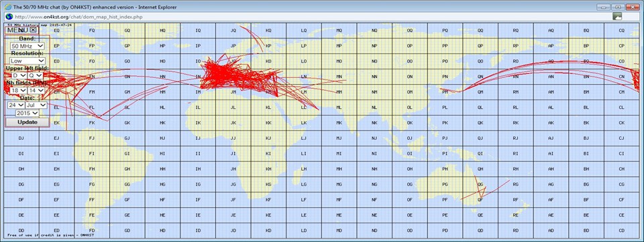This screenshot has width=644, height=242.
Task: Open the year dropdown showing 2015
Action: pos(28,113)
